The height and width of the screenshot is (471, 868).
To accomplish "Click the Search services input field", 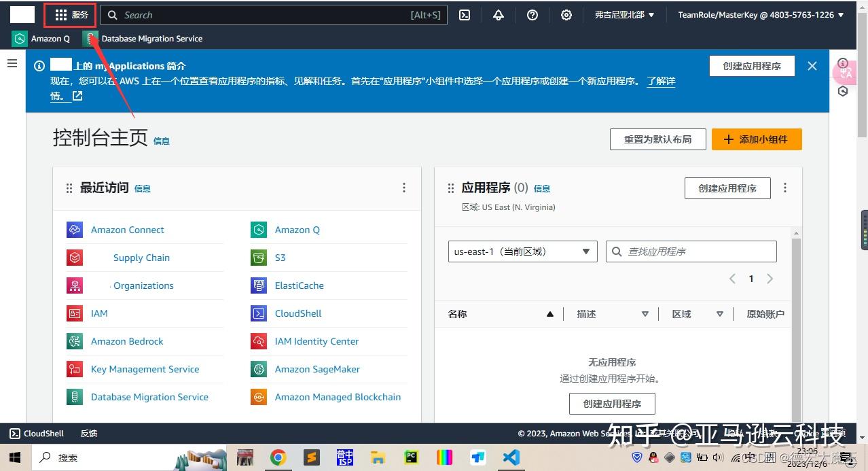I will [x=274, y=15].
